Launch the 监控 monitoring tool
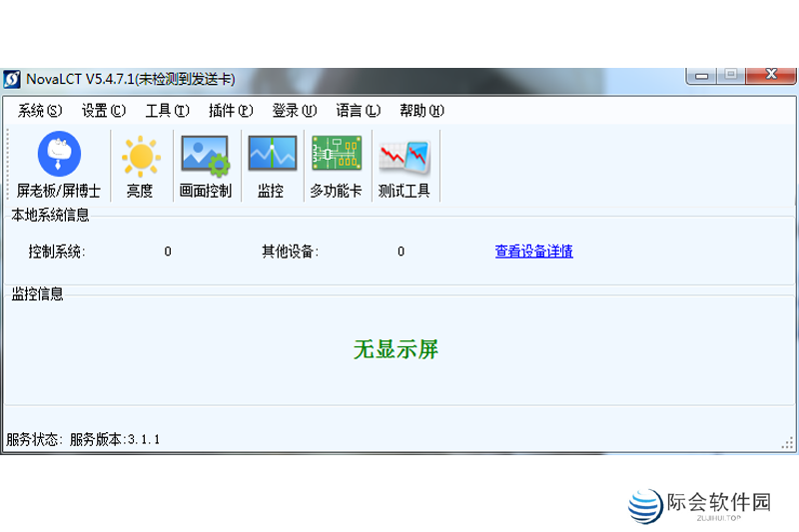The height and width of the screenshot is (532, 799). tap(272, 165)
